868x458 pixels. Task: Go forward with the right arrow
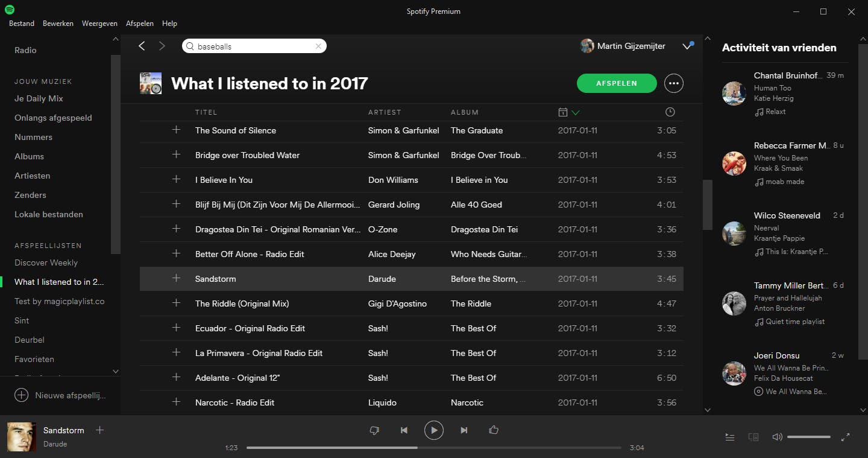click(x=162, y=46)
